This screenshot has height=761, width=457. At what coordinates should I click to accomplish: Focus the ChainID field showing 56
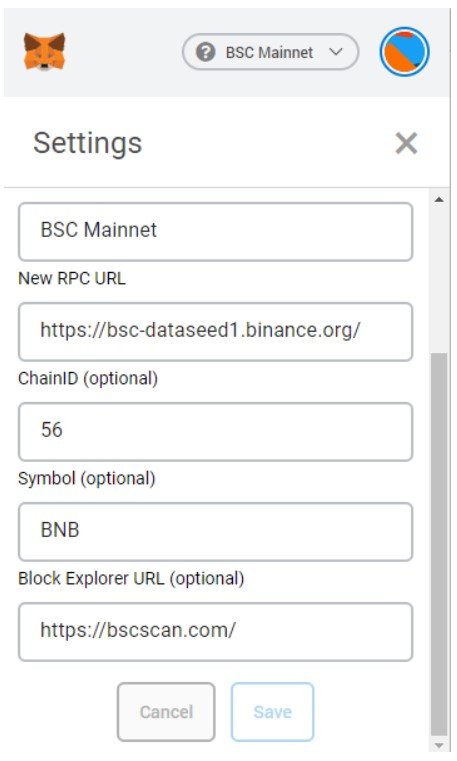click(215, 431)
